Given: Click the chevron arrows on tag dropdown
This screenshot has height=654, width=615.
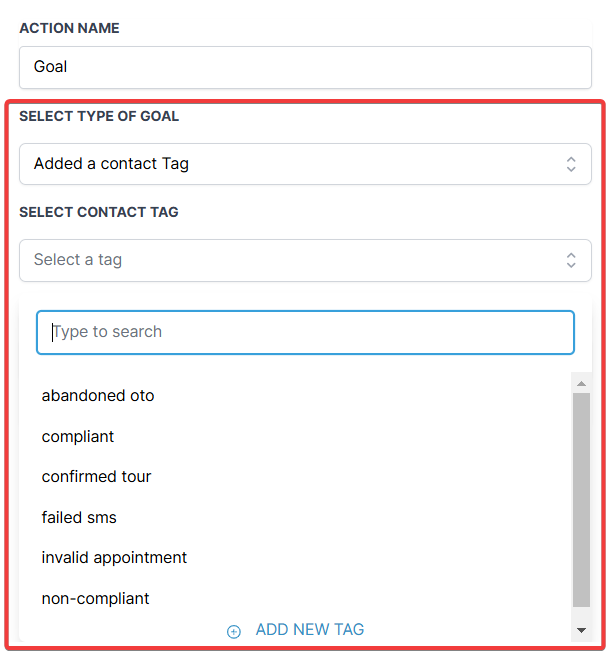Looking at the screenshot, I should (571, 260).
